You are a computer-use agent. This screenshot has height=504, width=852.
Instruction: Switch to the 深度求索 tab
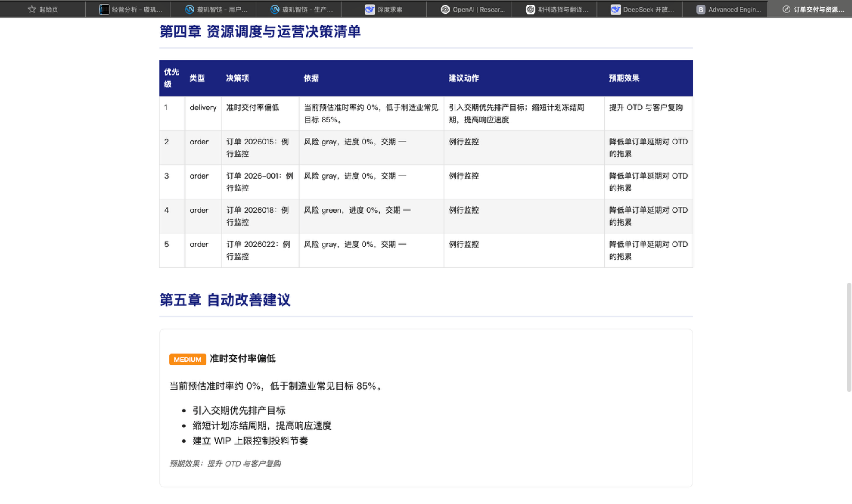point(384,9)
